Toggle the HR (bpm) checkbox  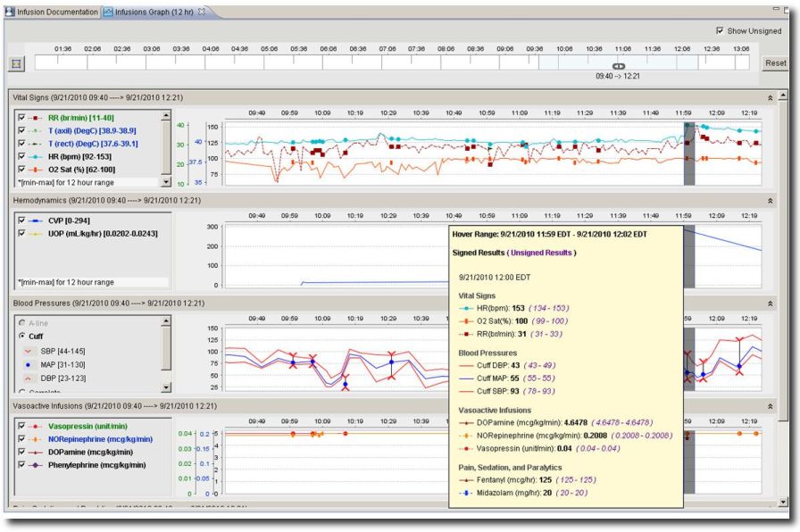(21, 156)
